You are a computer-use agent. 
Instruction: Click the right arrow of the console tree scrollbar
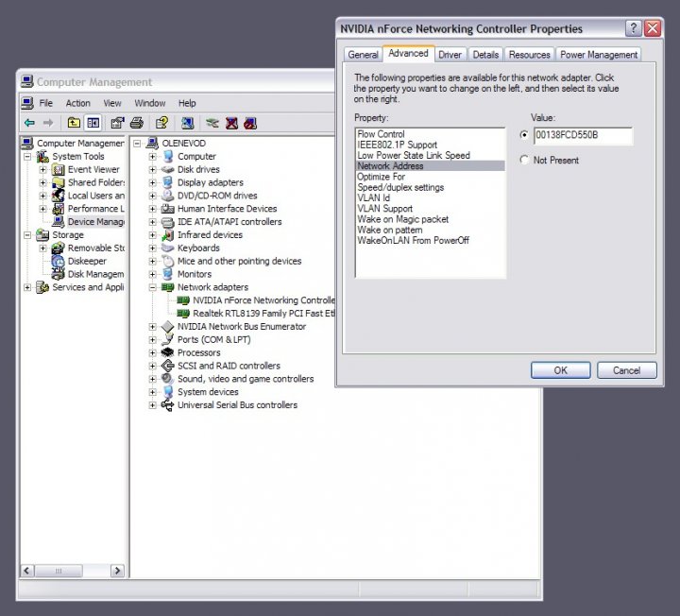point(117,571)
